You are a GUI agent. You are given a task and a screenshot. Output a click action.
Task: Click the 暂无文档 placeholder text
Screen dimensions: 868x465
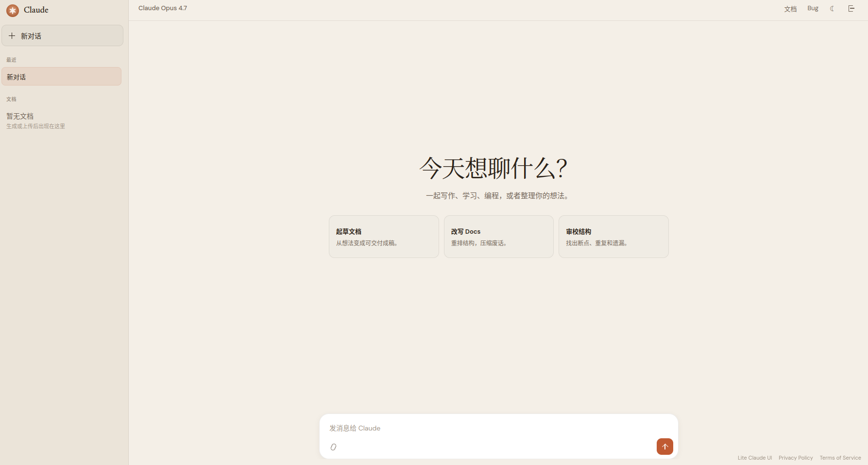click(x=20, y=116)
